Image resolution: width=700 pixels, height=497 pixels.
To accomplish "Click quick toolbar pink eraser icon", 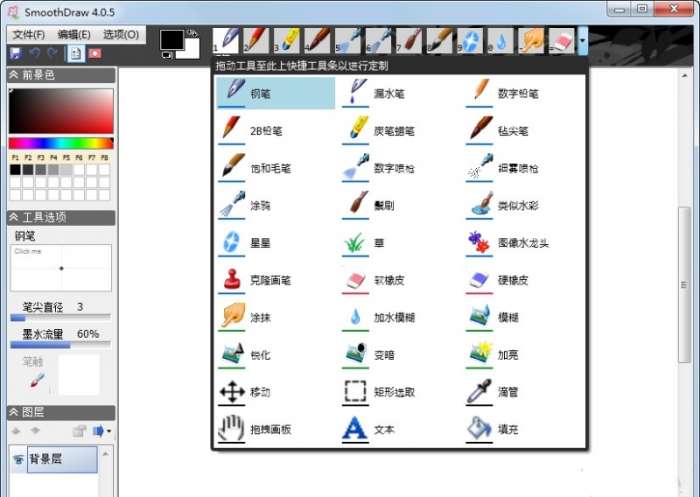I will pyautogui.click(x=561, y=41).
